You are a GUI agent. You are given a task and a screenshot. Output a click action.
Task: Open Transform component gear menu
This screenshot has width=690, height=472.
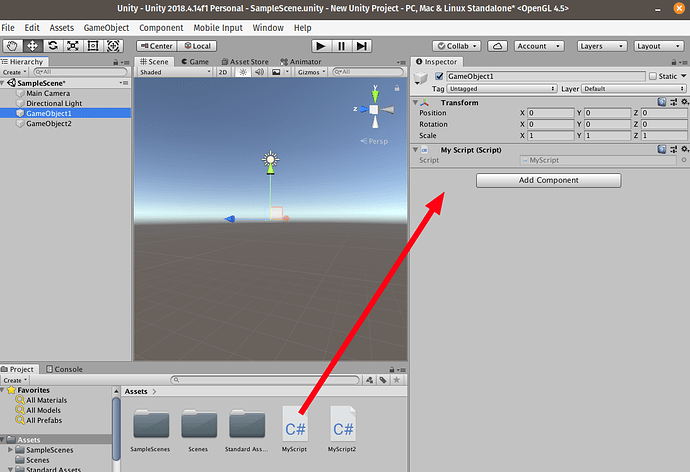click(x=685, y=102)
